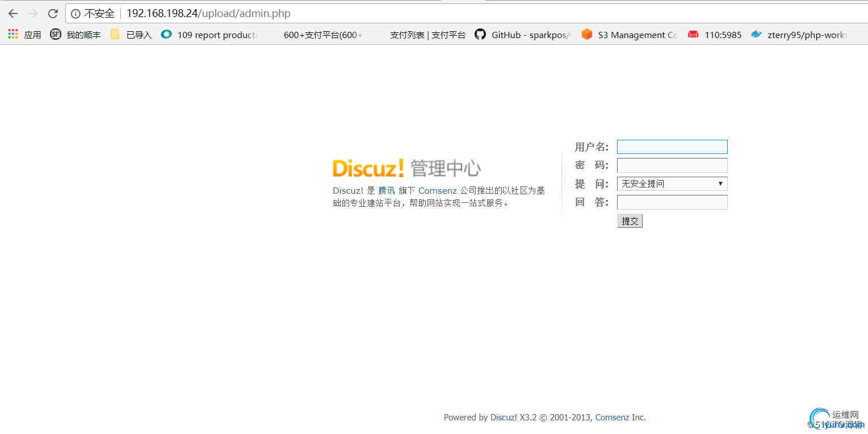Expand the 已导入 bookmarks folder

pyautogui.click(x=131, y=35)
